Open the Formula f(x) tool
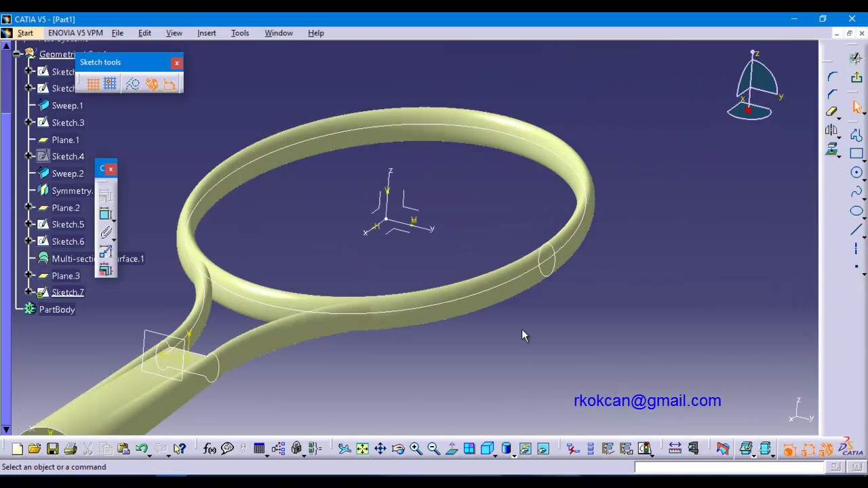The height and width of the screenshot is (488, 868). 210,449
